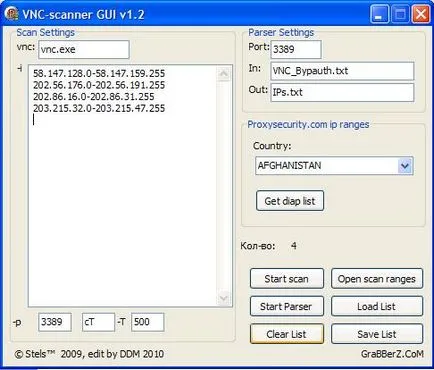The width and height of the screenshot is (434, 370).
Task: Click the Save List button
Action: tap(377, 334)
